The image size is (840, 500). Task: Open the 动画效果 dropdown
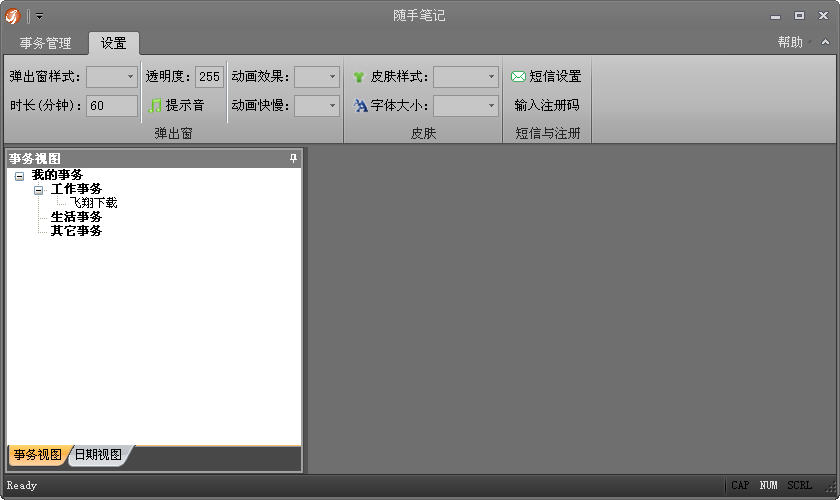[x=317, y=77]
